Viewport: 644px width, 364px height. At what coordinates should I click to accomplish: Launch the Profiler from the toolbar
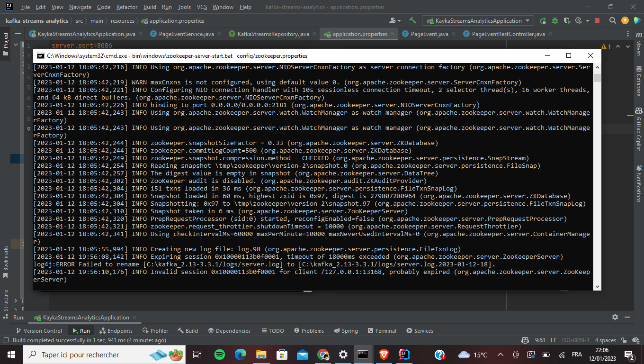[578, 21]
